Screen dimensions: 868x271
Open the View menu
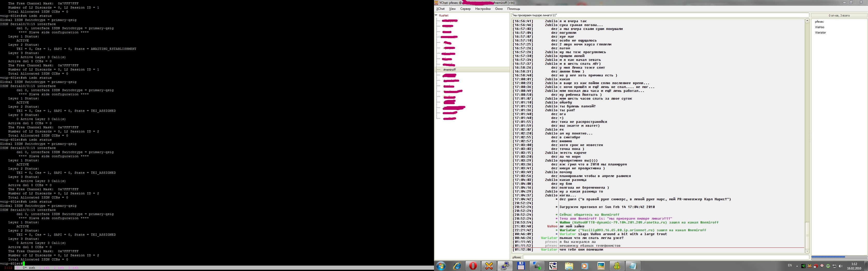click(452, 9)
